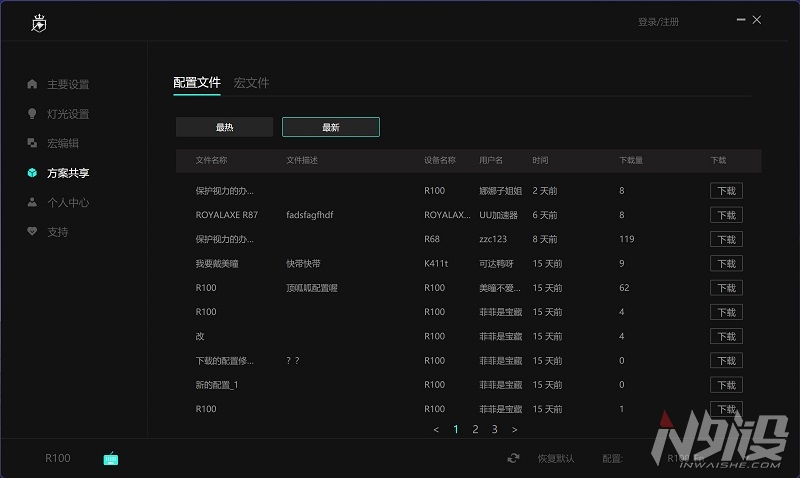Click the crown logo icon
The image size is (800, 478).
[39, 23]
